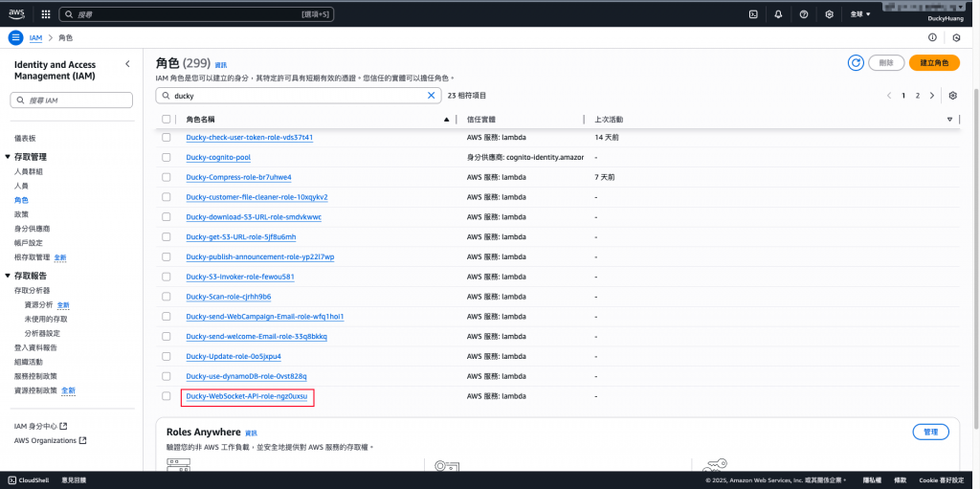Check the Ducky-customer-file-cleaner-role row checkbox
Screen dimensions: 980x489
tap(167, 197)
